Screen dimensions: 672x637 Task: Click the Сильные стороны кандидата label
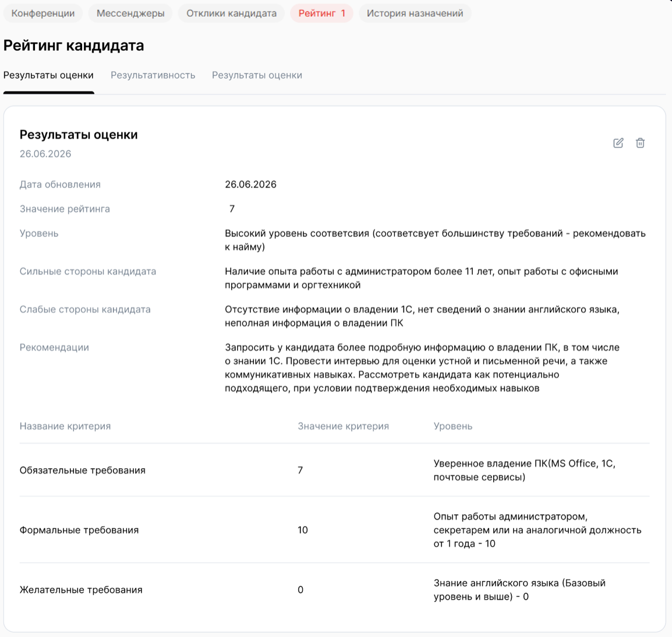(x=88, y=271)
